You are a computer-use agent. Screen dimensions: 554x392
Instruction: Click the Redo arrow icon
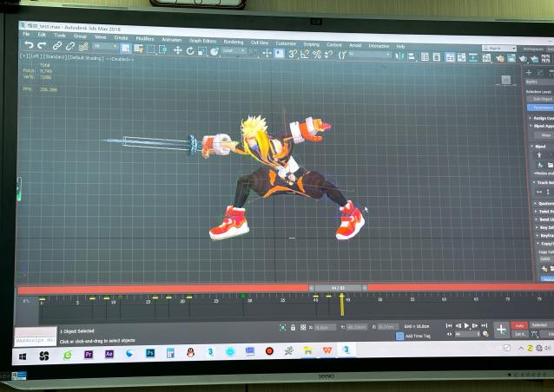pyautogui.click(x=42, y=45)
